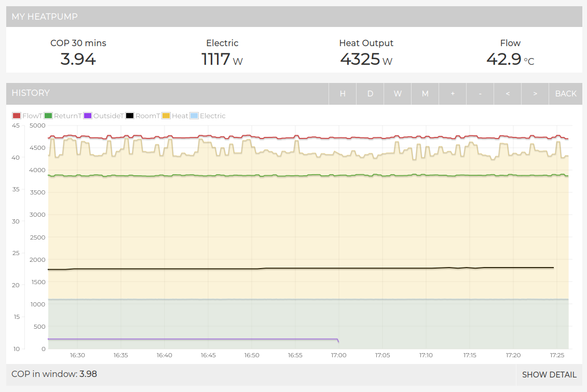Click the green ReturnT legend swatch
Screen dimensions: 587x392
tap(48, 116)
